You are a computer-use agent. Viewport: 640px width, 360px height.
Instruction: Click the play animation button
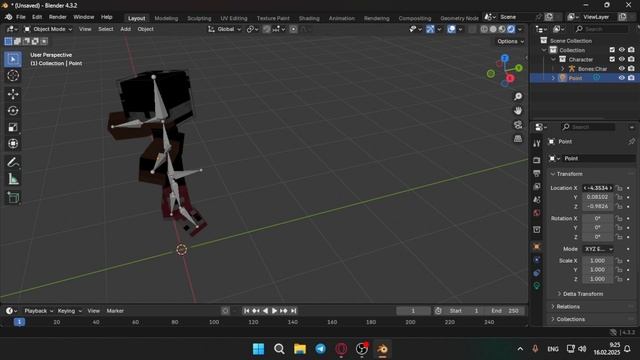click(274, 311)
